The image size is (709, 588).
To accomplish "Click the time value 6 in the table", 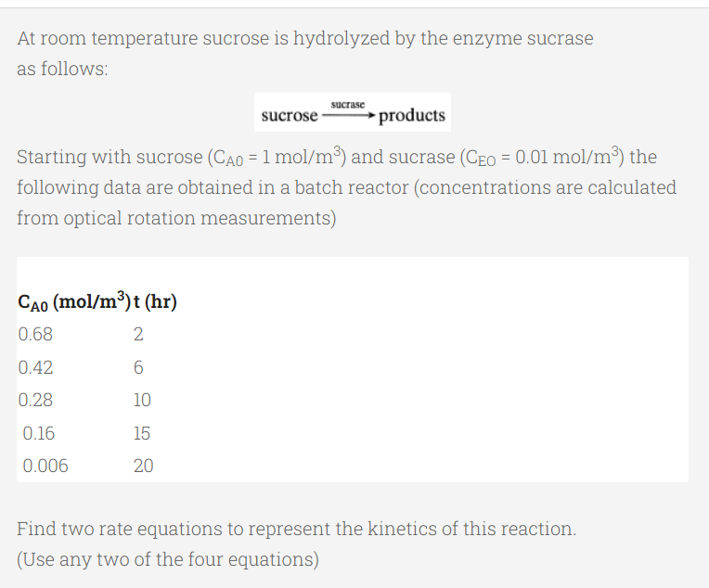I will (138, 367).
